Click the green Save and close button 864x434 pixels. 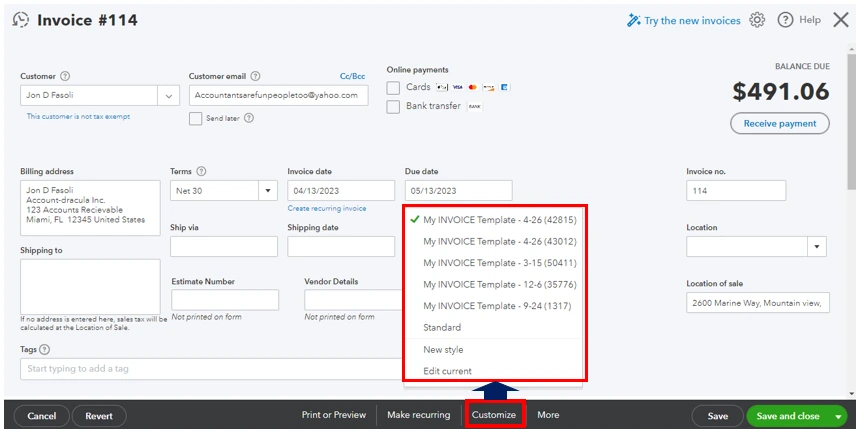(788, 416)
